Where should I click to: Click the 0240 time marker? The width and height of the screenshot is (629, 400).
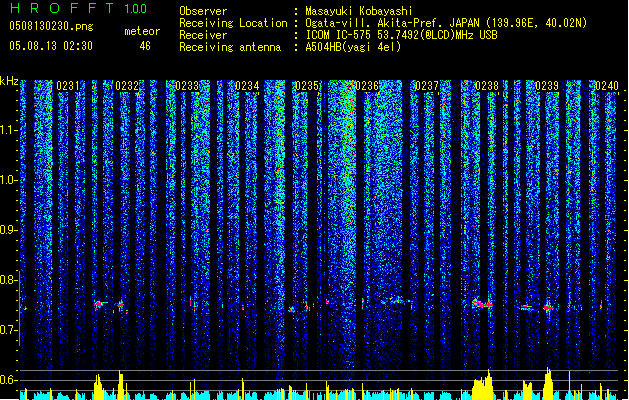coord(607,86)
